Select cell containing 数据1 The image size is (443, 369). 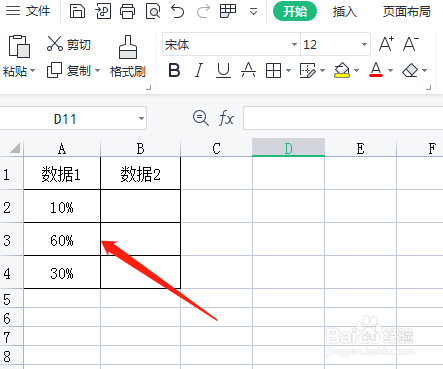62,174
